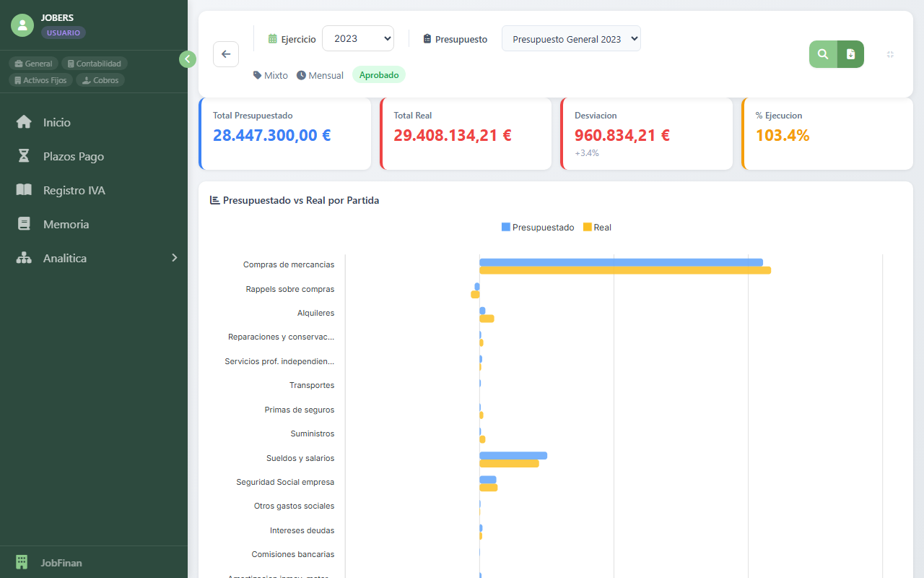
Task: Select the Activos Fijos module chip
Action: [x=40, y=80]
